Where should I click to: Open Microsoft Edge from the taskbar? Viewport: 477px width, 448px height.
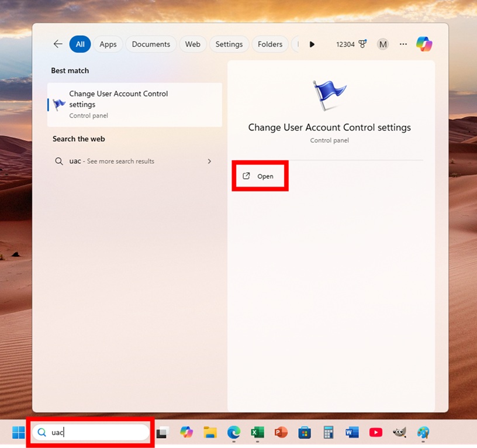click(233, 432)
